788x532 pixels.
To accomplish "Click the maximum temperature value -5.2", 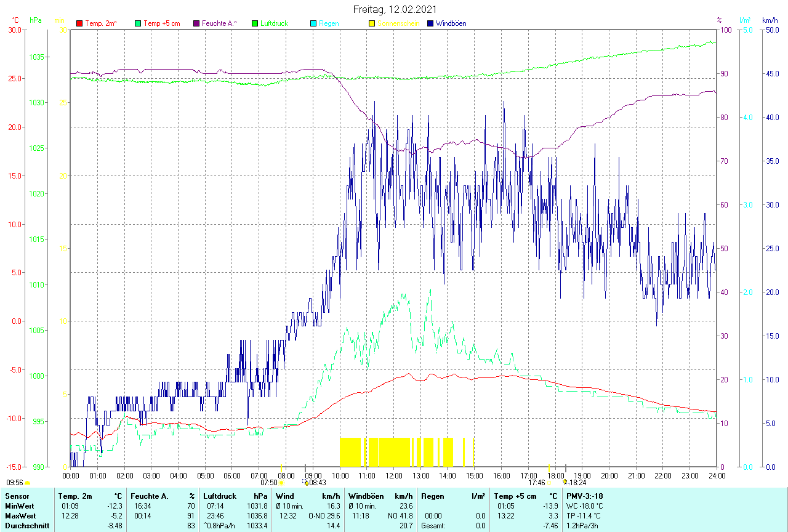I will coord(116,516).
